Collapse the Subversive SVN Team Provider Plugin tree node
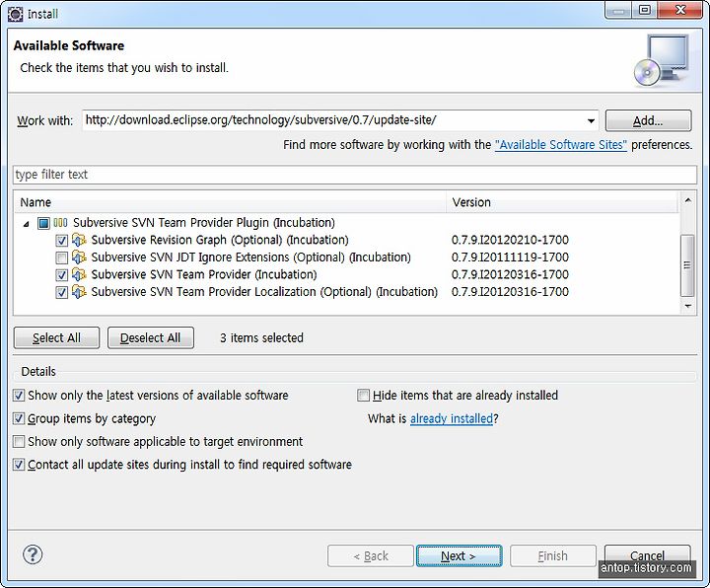The width and height of the screenshot is (710, 588). 27,224
